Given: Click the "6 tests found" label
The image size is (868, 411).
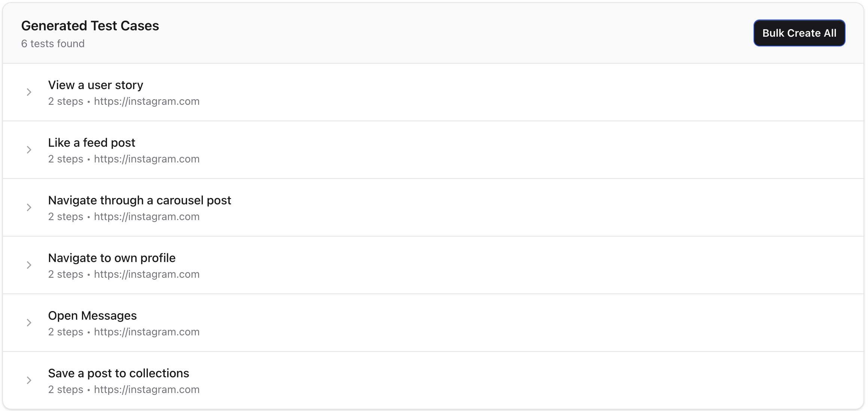Looking at the screenshot, I should coord(53,43).
